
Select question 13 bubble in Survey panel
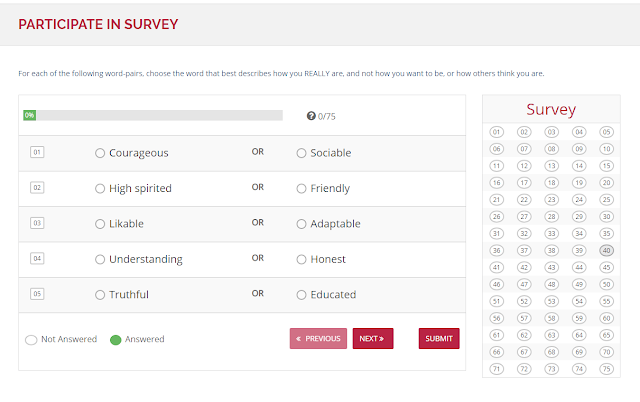(x=551, y=165)
